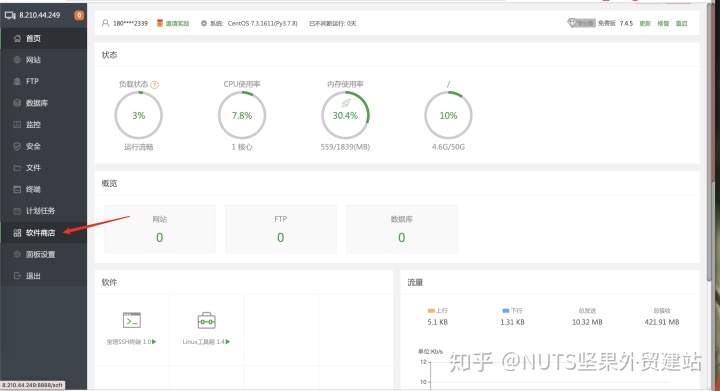Click play arrow next to 宝塔SSH终端 1.0
Image resolution: width=720 pixels, height=391 pixels.
154,342
